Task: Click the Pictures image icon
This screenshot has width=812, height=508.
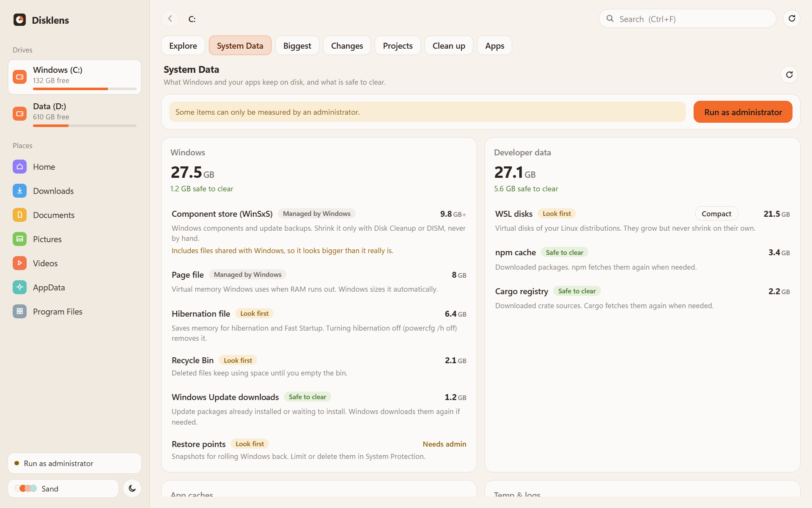Action: click(19, 239)
